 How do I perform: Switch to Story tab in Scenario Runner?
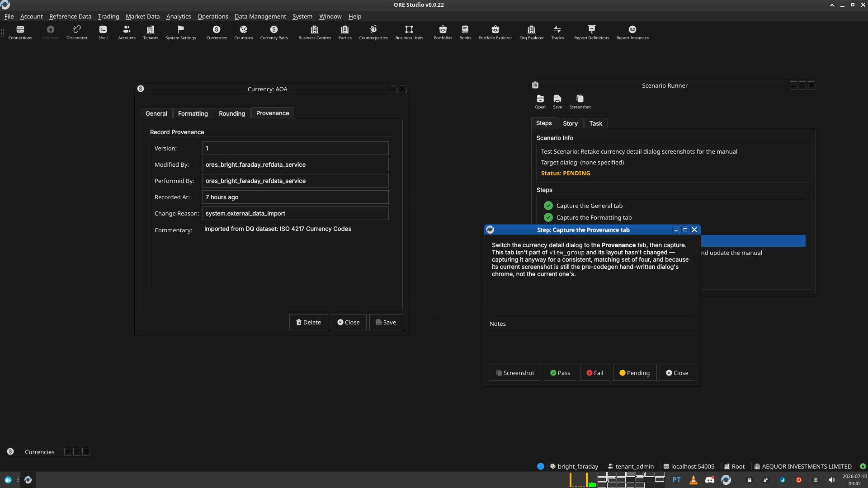pyautogui.click(x=570, y=123)
